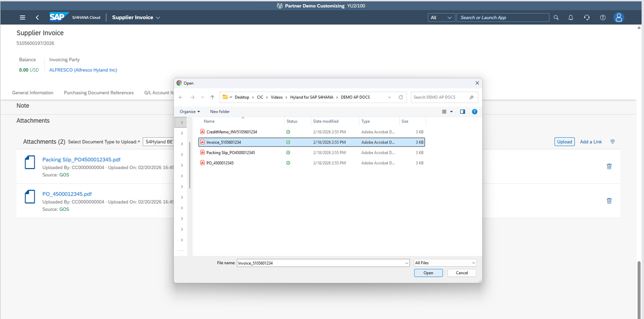
Task: Open the All search scope dropdown
Action: (441, 17)
